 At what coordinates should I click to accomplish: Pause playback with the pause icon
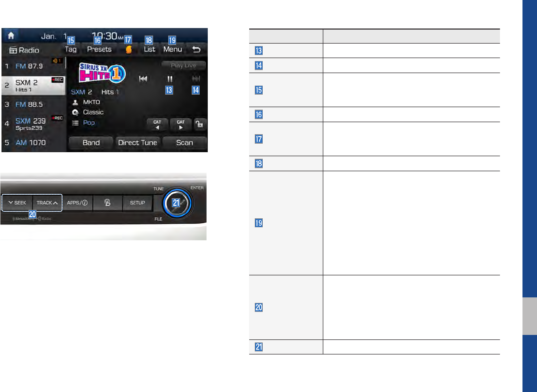point(170,79)
